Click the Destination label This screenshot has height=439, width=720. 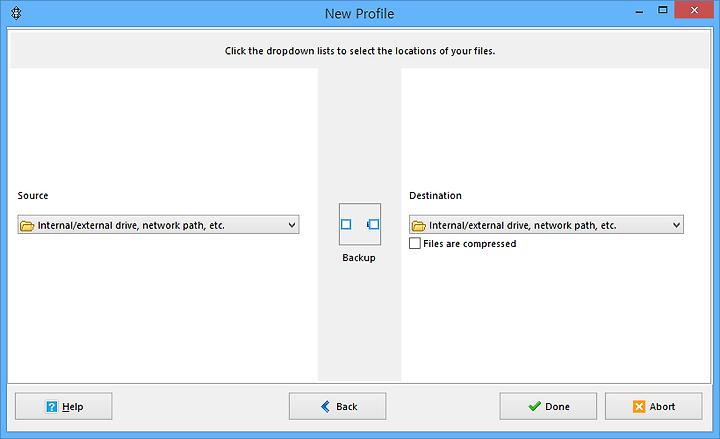(435, 196)
